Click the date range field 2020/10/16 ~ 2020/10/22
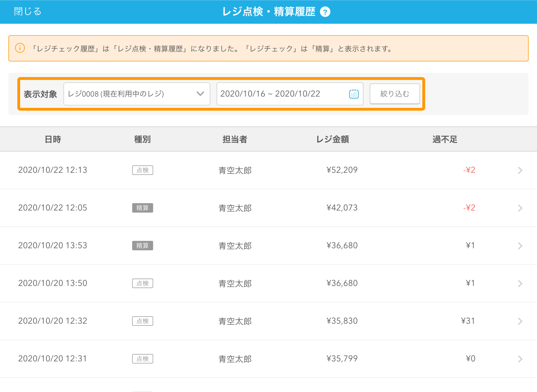537x392 pixels. pos(290,94)
